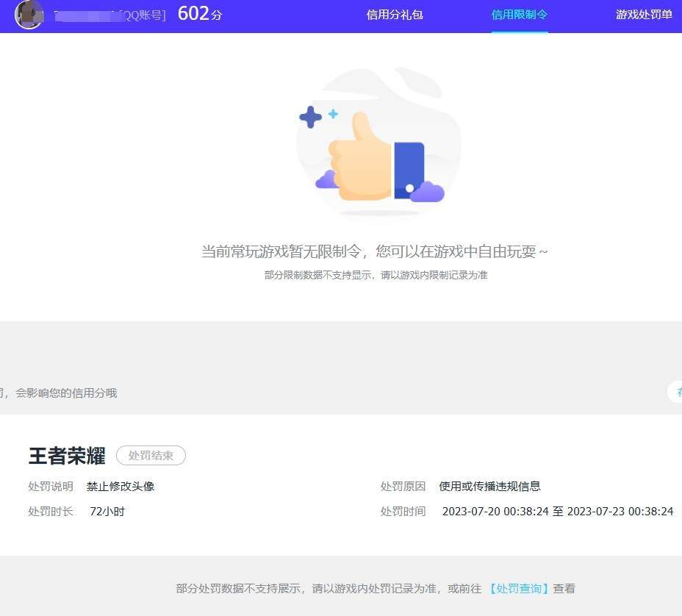Screen dimensions: 682x616
Task: Click the 禁止修改头像 penalty description
Action: click(x=121, y=487)
